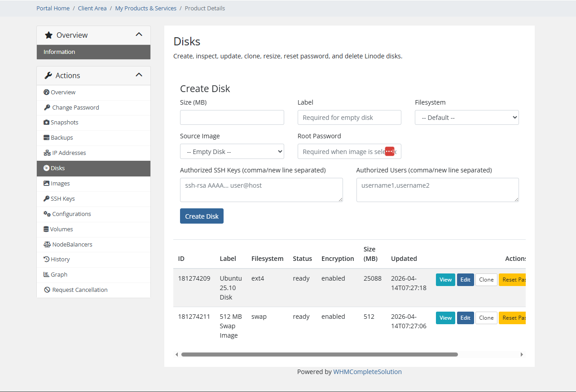This screenshot has height=392, width=576.
Task: Click the network icon beside IP Addresses
Action: (47, 153)
